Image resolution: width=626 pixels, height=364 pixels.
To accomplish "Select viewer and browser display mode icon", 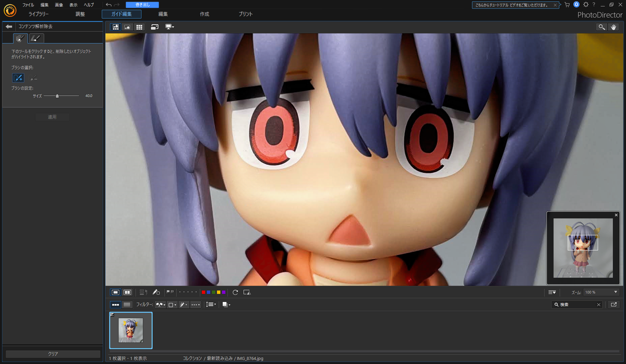I will pyautogui.click(x=116, y=27).
